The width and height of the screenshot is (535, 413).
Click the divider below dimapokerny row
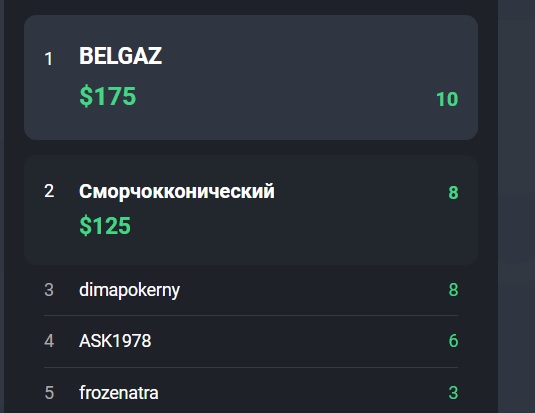pos(251,316)
